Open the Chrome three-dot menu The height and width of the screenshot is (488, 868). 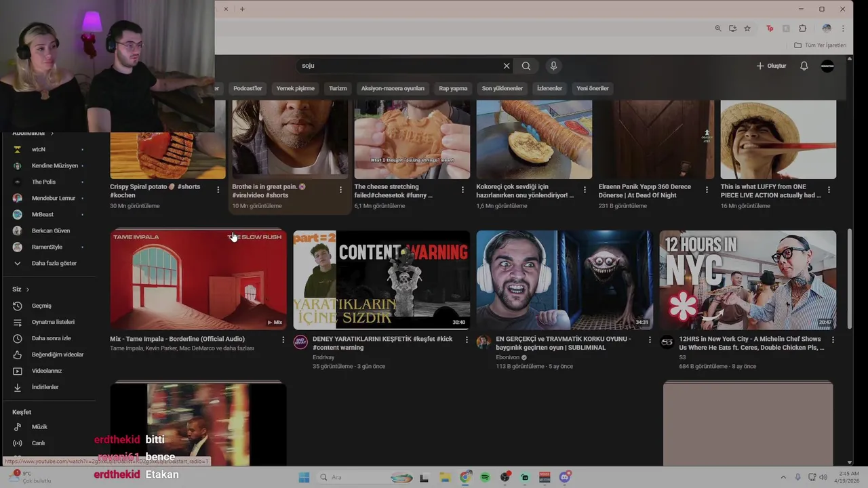pyautogui.click(x=843, y=28)
